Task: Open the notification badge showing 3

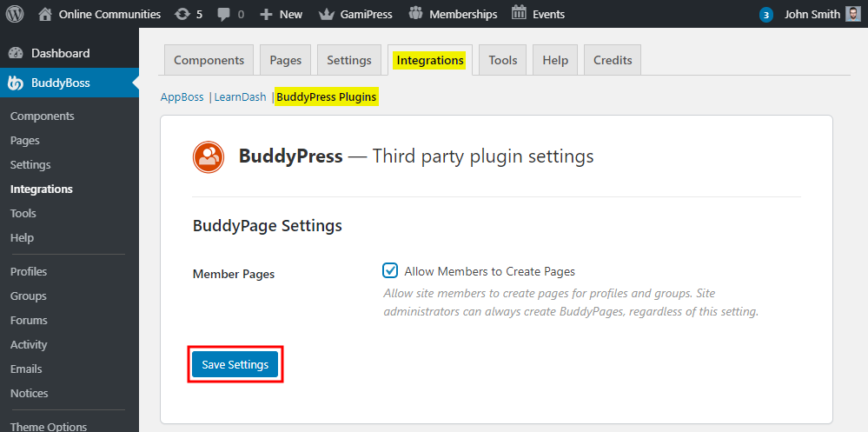Action: click(766, 15)
